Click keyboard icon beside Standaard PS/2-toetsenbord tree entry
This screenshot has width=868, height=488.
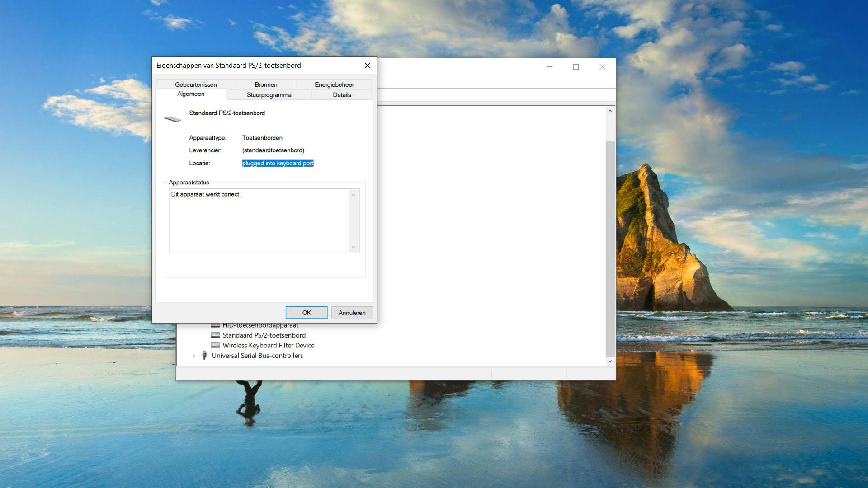(x=215, y=335)
